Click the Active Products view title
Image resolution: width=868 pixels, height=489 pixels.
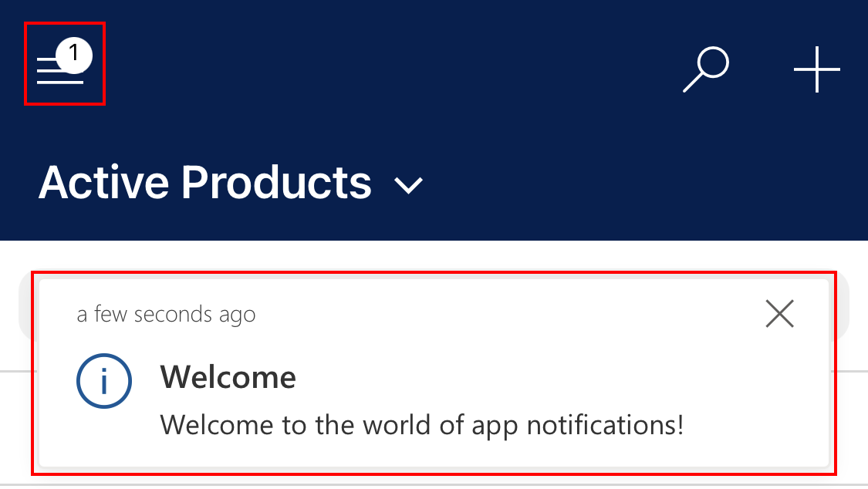coord(205,184)
